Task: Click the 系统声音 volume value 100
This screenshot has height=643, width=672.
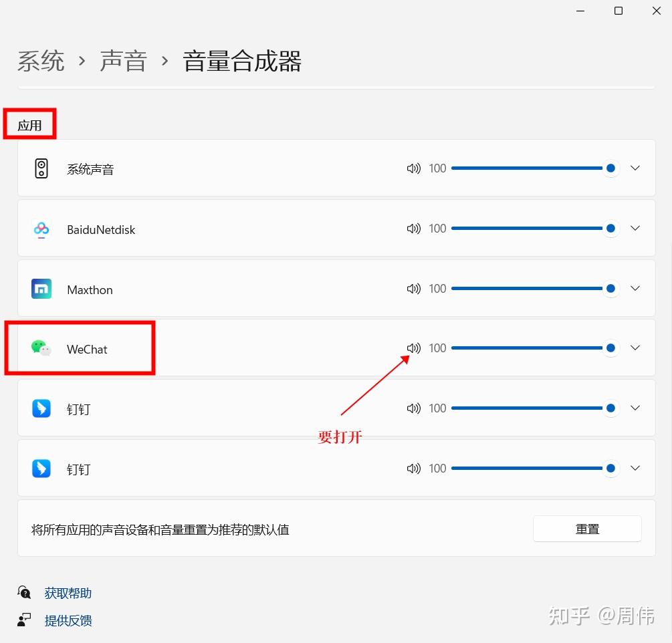Action: coord(437,168)
